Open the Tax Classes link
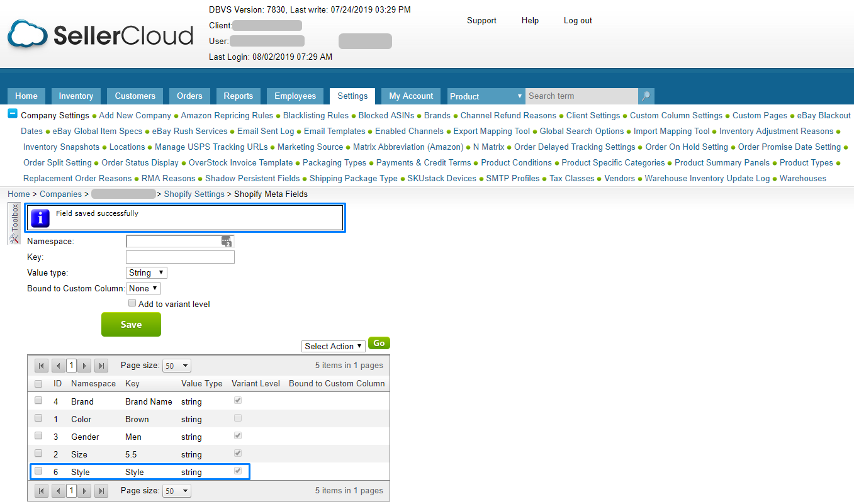Viewport: 854px width, 504px height. click(572, 178)
